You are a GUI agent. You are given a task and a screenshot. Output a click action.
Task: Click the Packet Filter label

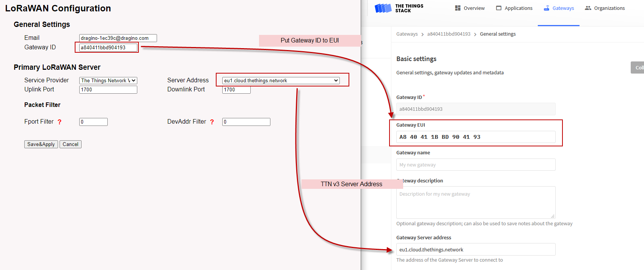42,105
